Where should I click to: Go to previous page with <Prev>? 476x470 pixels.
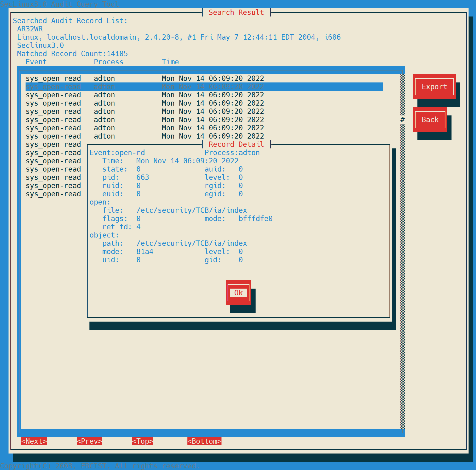pyautogui.click(x=89, y=441)
